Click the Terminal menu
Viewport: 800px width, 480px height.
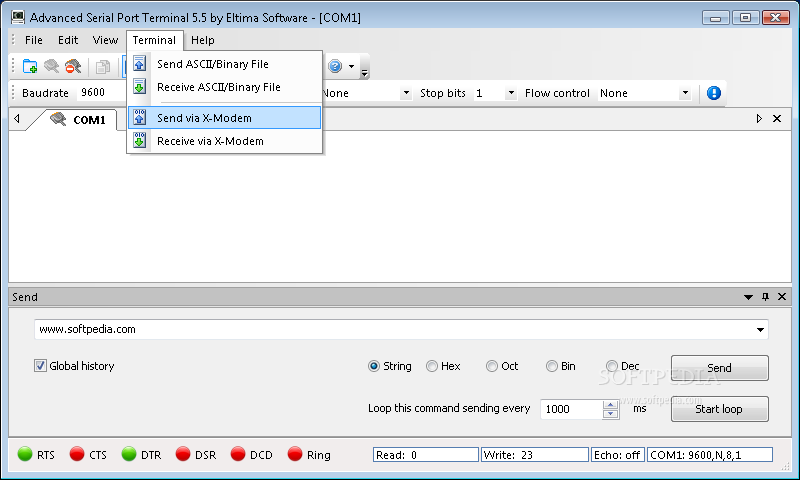click(154, 40)
